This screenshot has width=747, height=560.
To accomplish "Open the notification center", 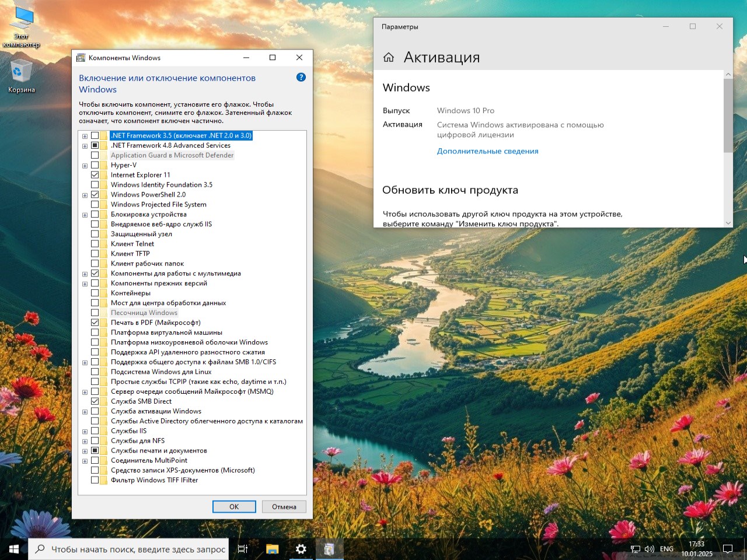I will pos(727,548).
